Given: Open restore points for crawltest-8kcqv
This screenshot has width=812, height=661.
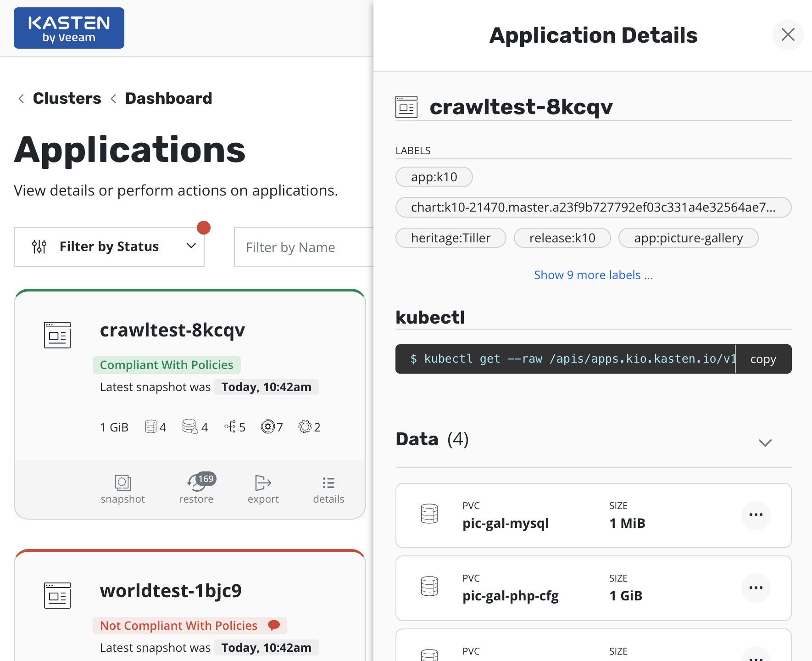Looking at the screenshot, I should tap(196, 483).
